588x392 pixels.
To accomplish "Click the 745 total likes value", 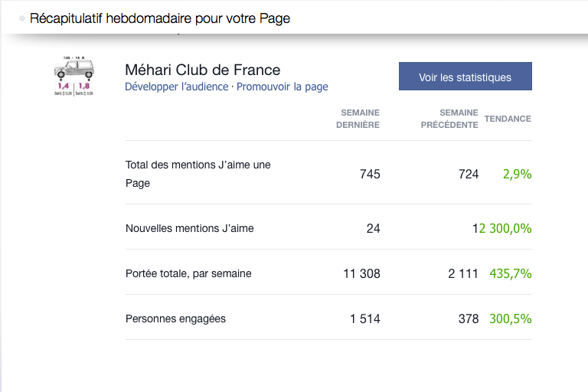I will [370, 174].
